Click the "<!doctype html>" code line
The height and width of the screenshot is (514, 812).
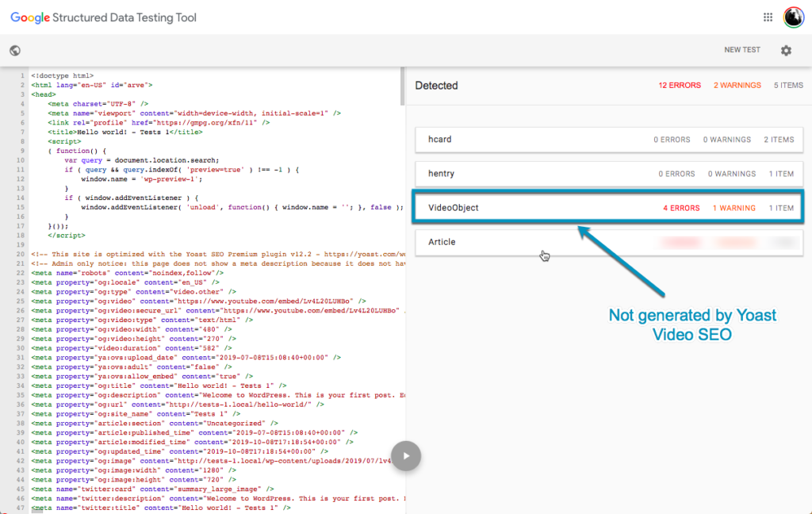coord(62,75)
